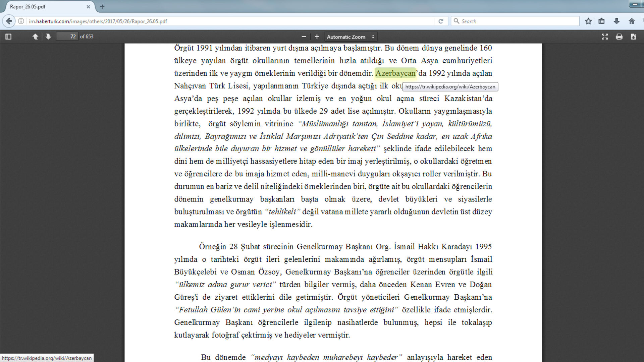644x362 pixels.
Task: Zoom in with the plus button
Action: click(x=317, y=37)
